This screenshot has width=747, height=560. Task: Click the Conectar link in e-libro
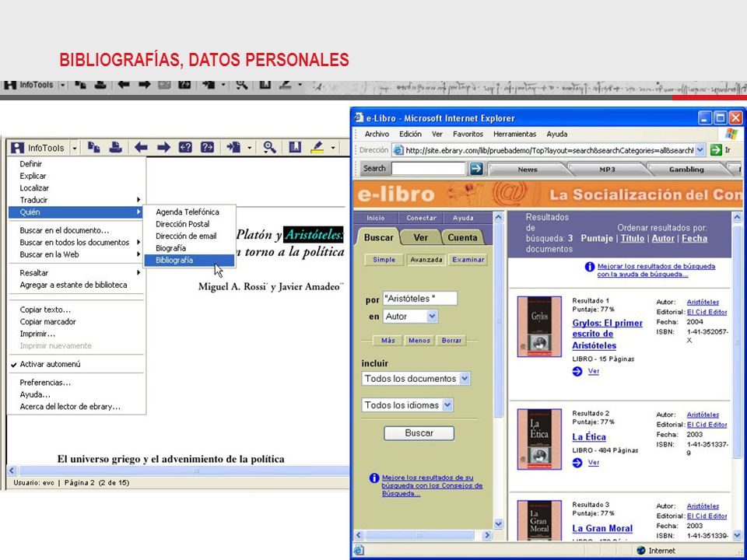(x=421, y=218)
